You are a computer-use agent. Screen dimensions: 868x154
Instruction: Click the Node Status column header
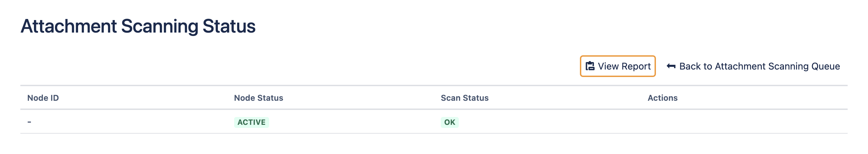259,98
